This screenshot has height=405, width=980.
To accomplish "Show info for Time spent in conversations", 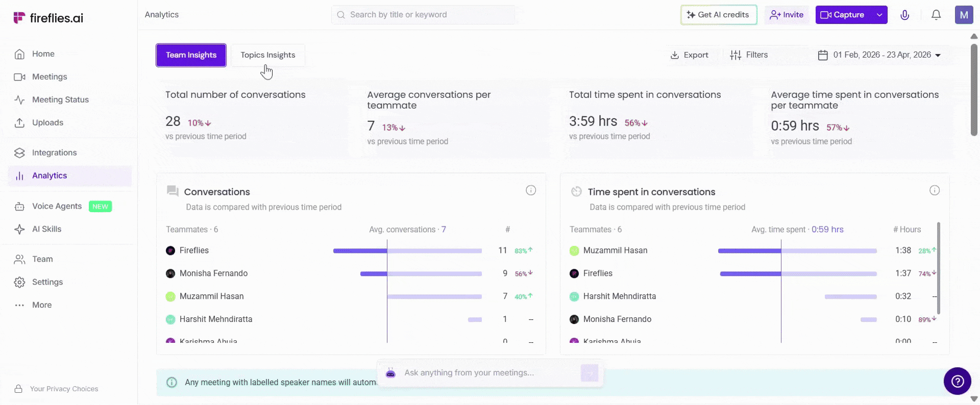I will coord(934,190).
